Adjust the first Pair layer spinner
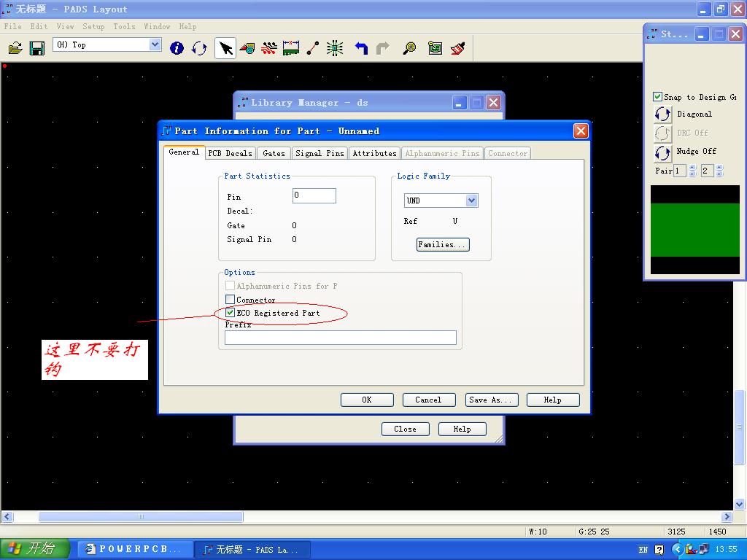Screen dimensions: 747x560 point(693,171)
